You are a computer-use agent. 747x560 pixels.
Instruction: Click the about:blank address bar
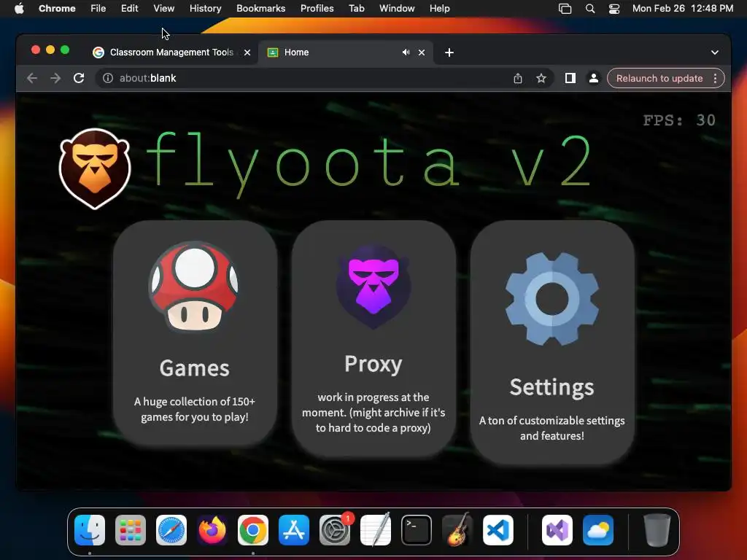[305, 78]
